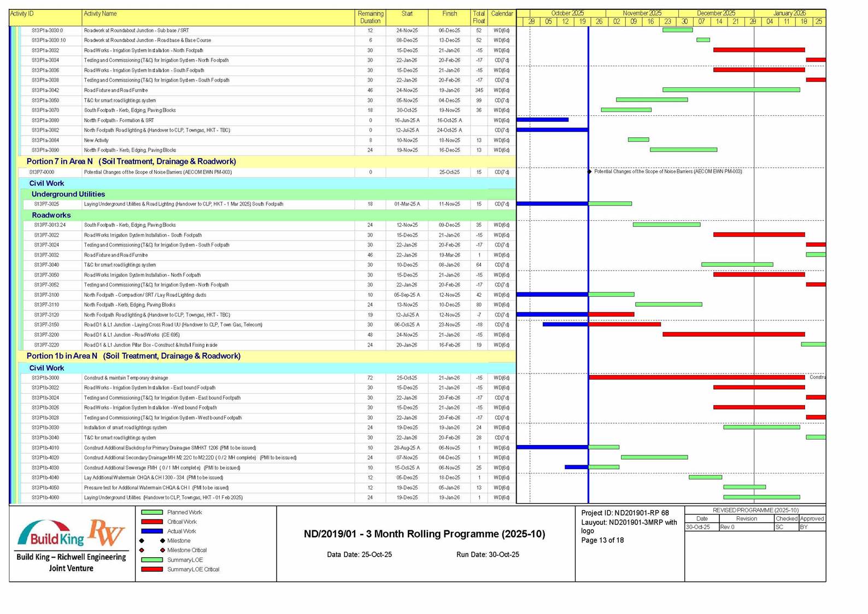Screen dimensions: 868x614
Task: Click the red Critical Work legend swatch
Action: [x=152, y=522]
